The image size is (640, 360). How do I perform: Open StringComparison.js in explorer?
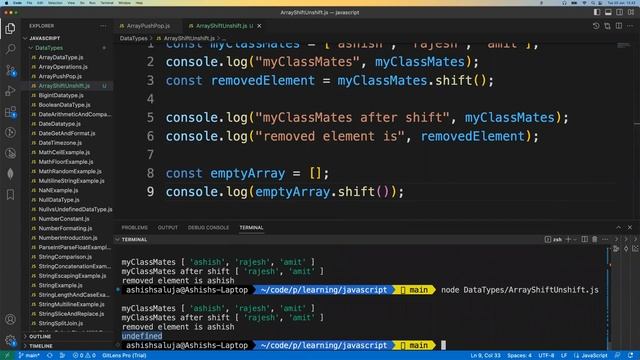coord(65,257)
